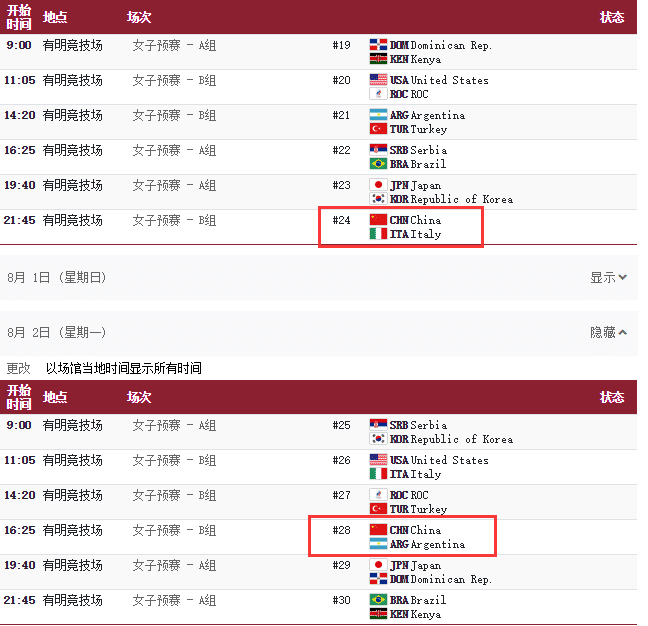Click the United States flag in match #20
This screenshot has height=626, width=648.
(378, 80)
